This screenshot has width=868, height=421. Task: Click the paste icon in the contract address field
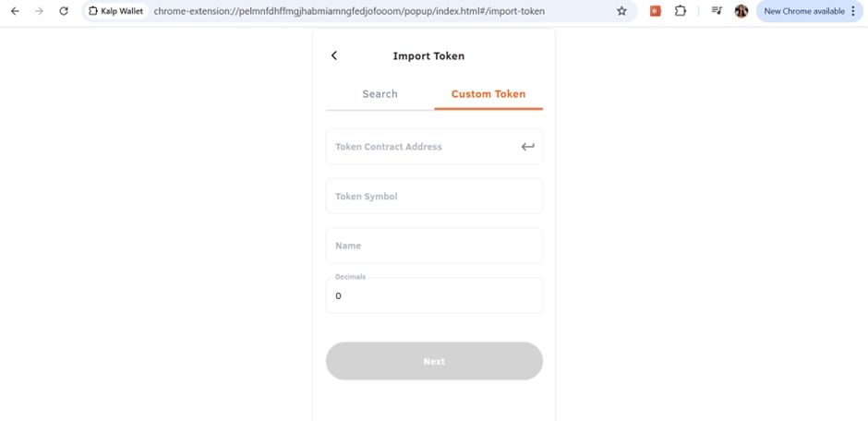tap(527, 147)
